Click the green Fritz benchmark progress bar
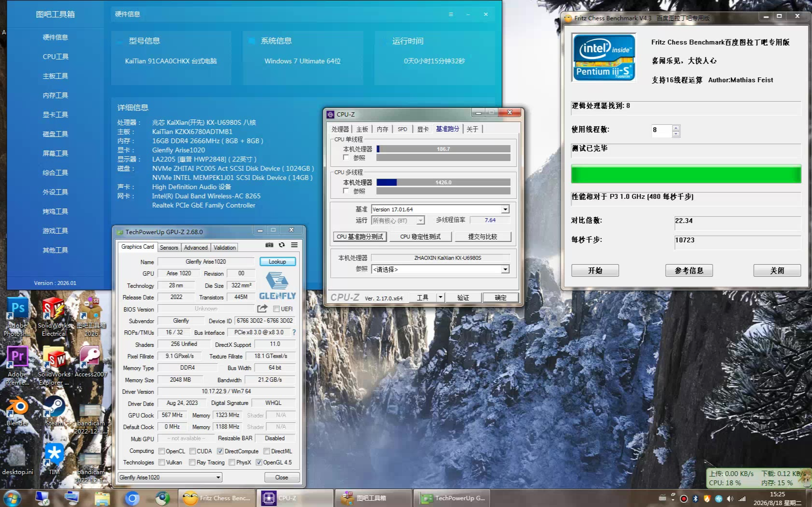 tap(686, 174)
